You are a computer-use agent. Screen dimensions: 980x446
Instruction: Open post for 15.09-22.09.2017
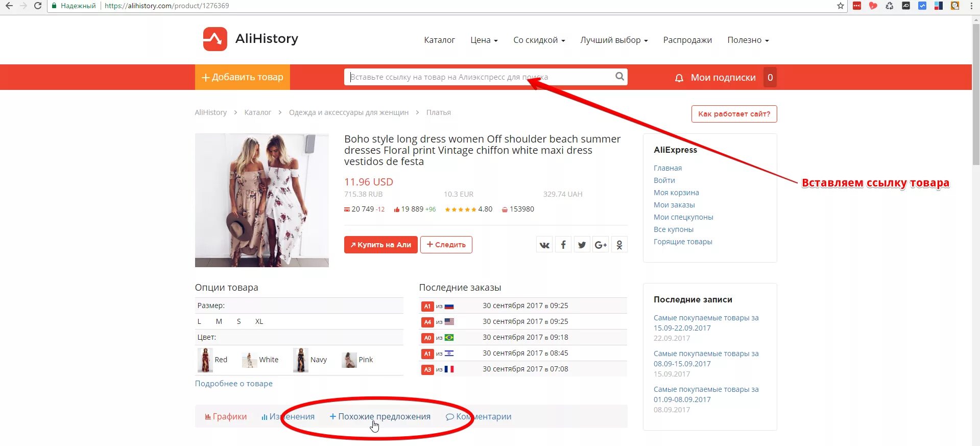[706, 323]
